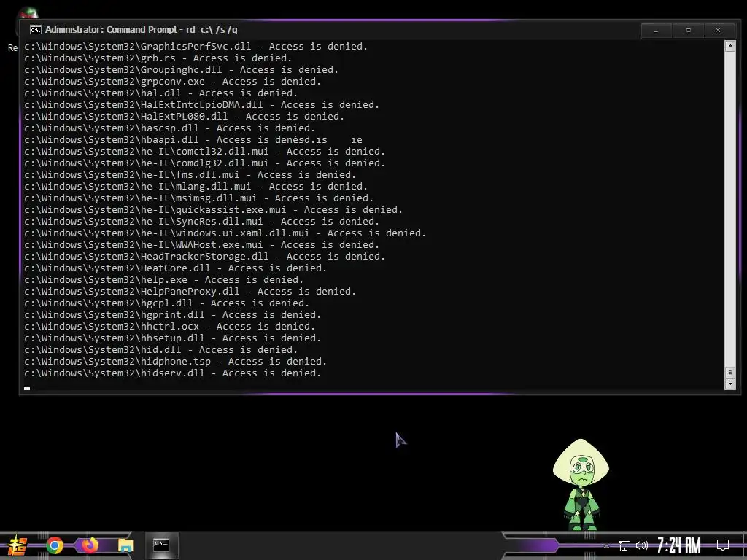Click the blinking cursor in Command Prompt
The height and width of the screenshot is (560, 747).
27,389
